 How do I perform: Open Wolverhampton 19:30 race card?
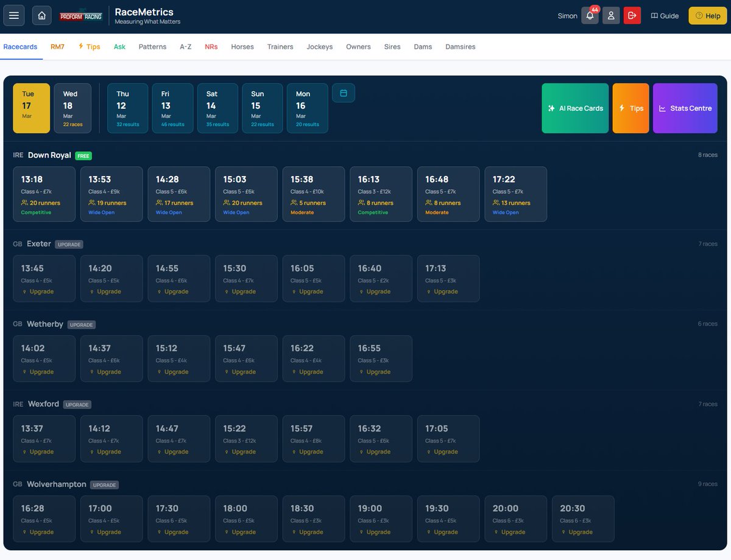coord(448,519)
